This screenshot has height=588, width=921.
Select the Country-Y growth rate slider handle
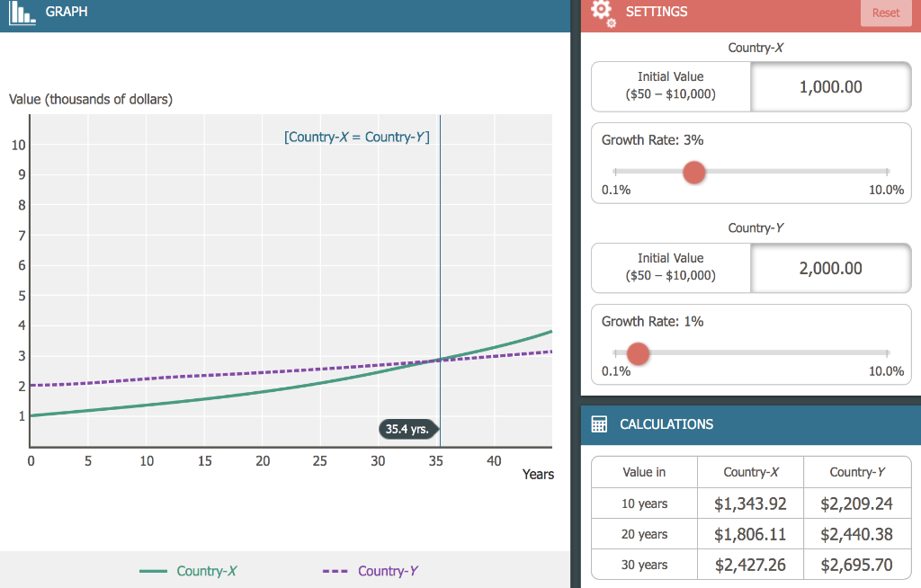(638, 353)
